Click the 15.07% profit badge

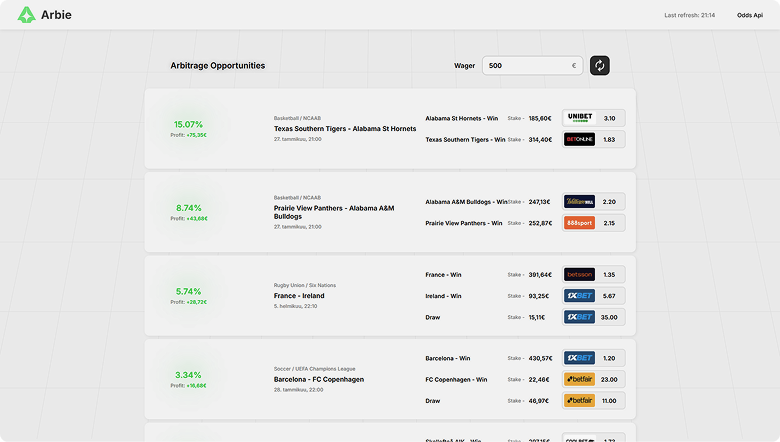188,125
